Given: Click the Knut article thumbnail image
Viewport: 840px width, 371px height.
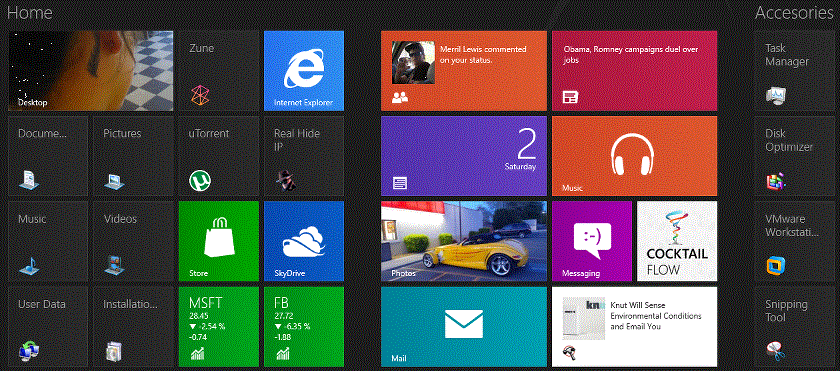Looking at the screenshot, I should pyautogui.click(x=584, y=319).
